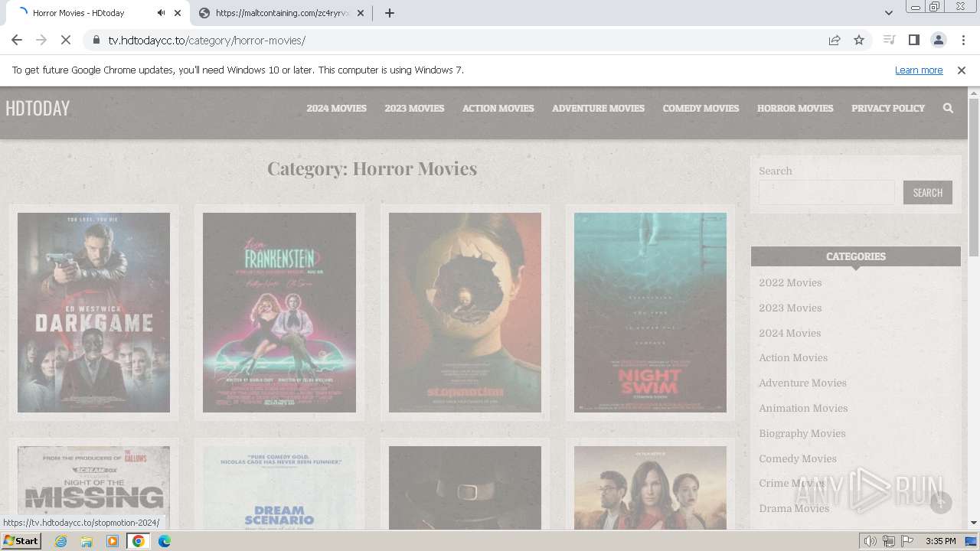The image size is (980, 551).
Task: Open the Windows Start menu
Action: (x=21, y=540)
